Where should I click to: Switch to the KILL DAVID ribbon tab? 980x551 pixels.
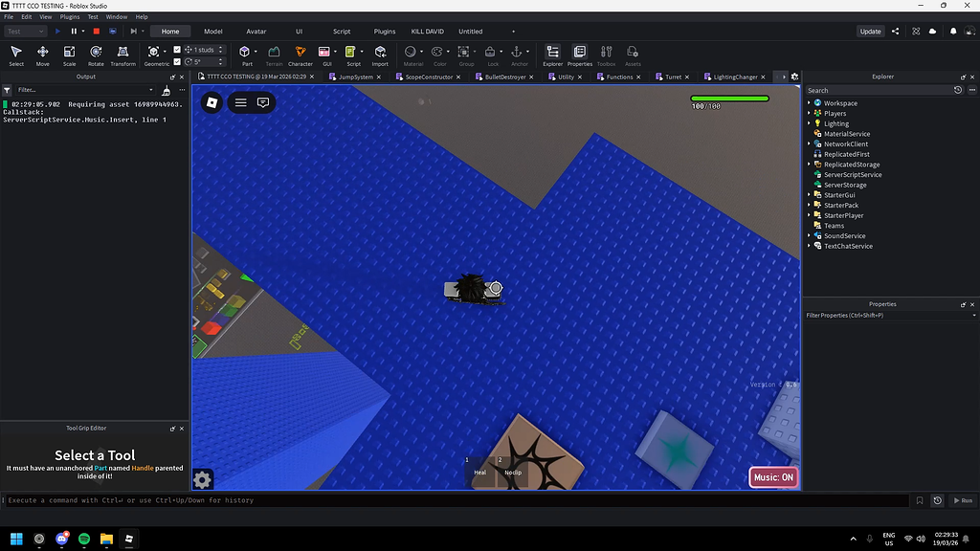[x=428, y=32]
